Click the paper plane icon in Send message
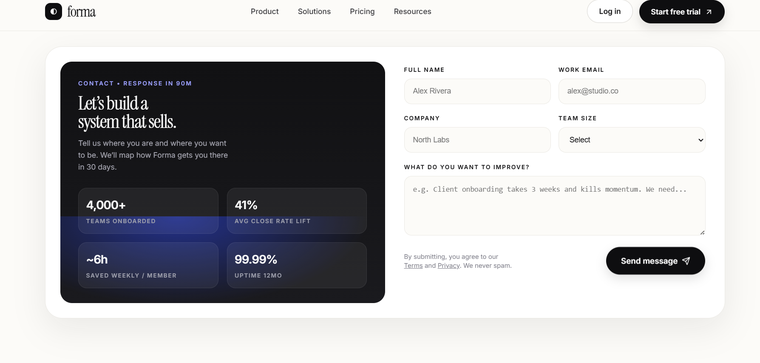Image resolution: width=760 pixels, height=363 pixels. tap(686, 261)
